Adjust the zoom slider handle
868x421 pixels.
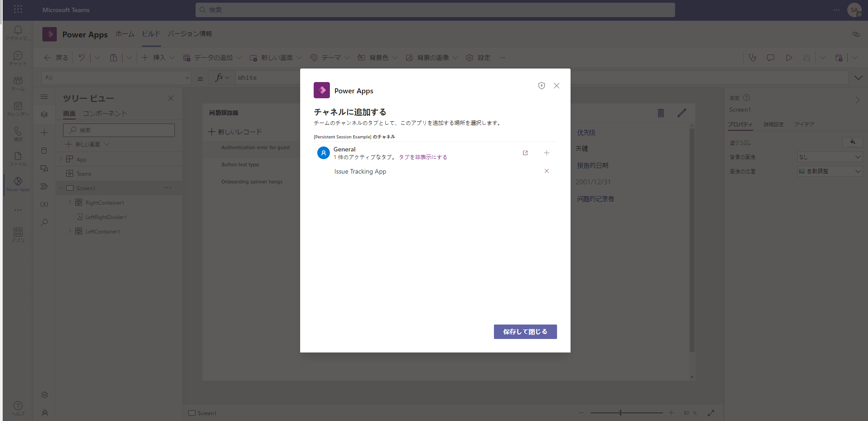pyautogui.click(x=621, y=413)
